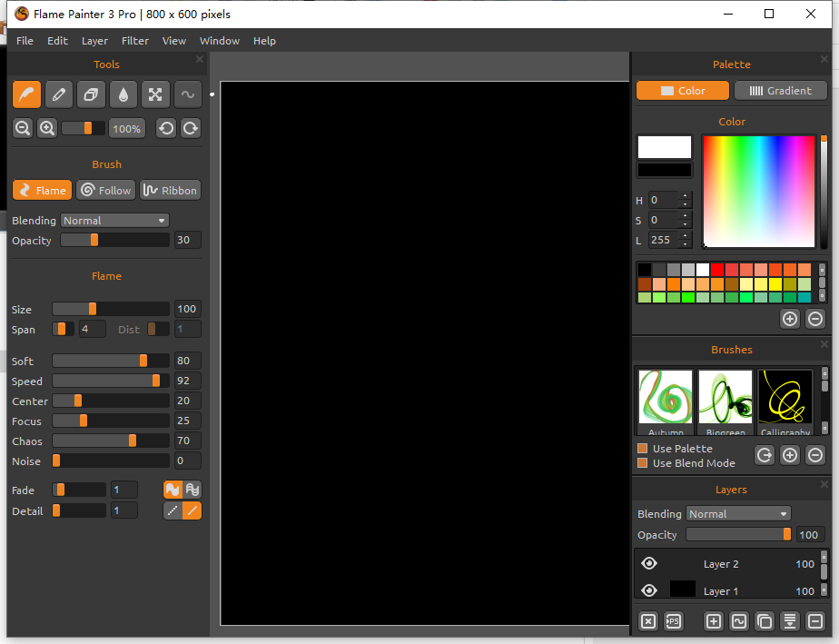Viewport: 839px width, 644px height.
Task: Switch to Flame brush mode
Action: tap(43, 190)
